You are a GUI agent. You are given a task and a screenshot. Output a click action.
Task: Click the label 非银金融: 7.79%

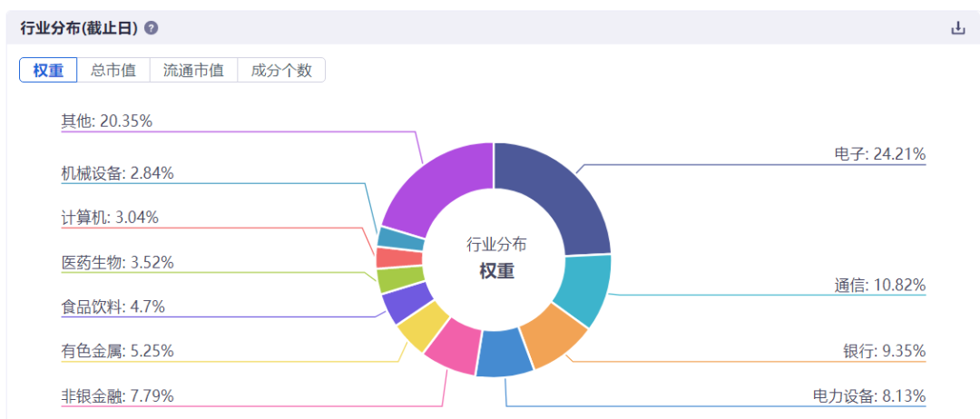pyautogui.click(x=117, y=396)
